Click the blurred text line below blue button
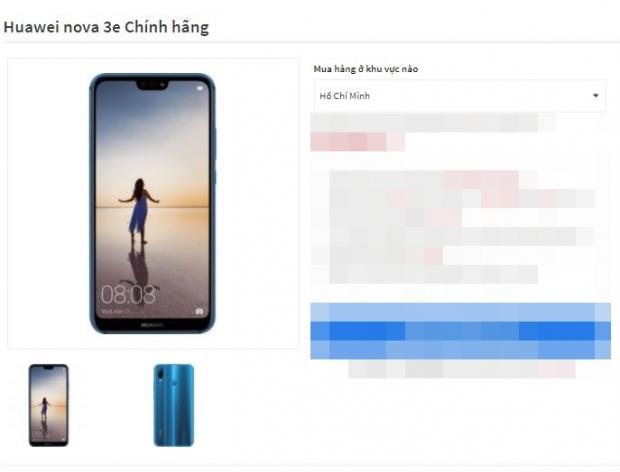This screenshot has height=472, width=620. pyautogui.click(x=462, y=369)
